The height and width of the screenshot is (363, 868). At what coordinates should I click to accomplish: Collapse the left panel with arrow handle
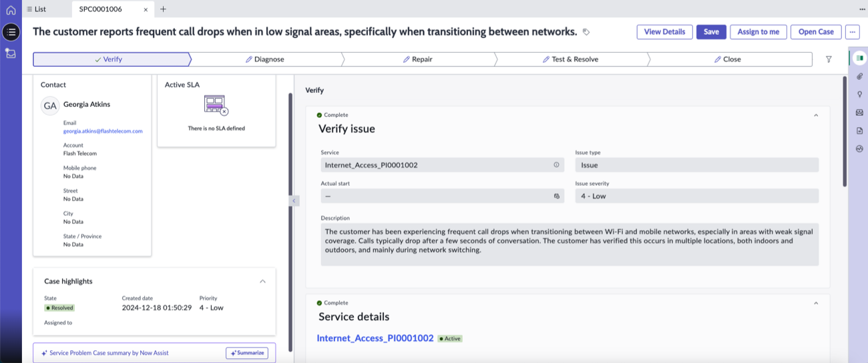point(294,200)
